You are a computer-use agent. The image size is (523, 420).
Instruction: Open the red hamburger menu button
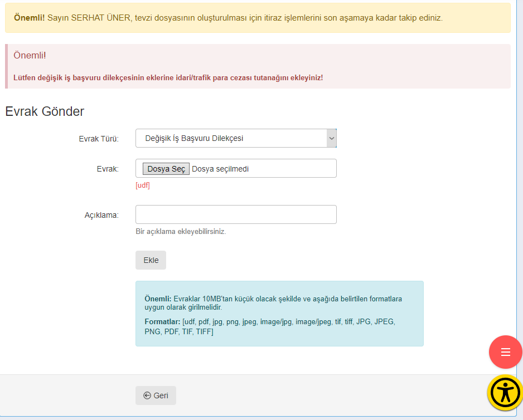tap(505, 352)
